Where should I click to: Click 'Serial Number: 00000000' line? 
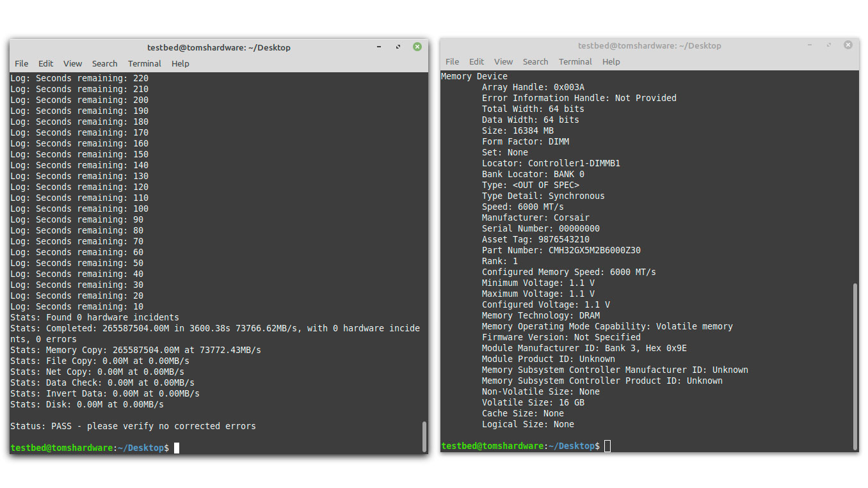click(541, 228)
